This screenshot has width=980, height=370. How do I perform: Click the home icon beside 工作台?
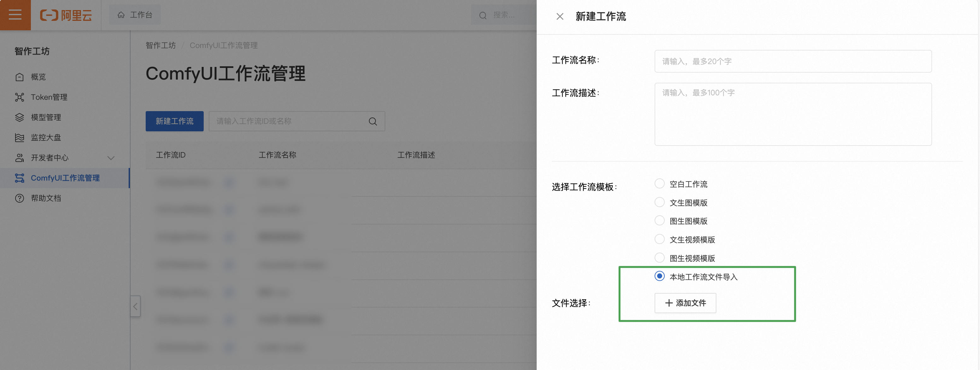pos(121,15)
